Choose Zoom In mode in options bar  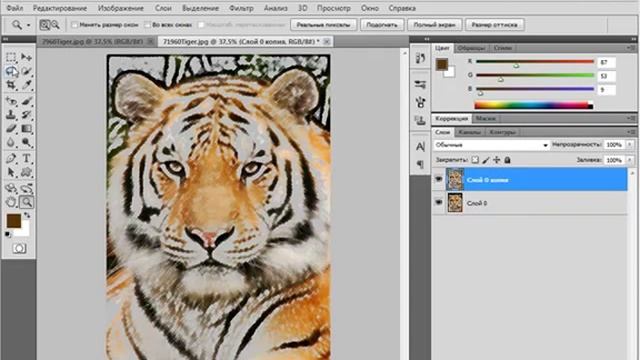[x=44, y=25]
